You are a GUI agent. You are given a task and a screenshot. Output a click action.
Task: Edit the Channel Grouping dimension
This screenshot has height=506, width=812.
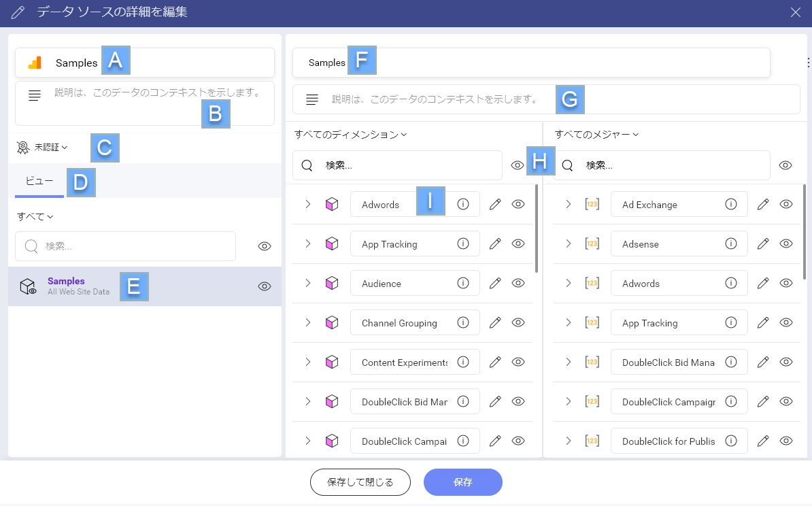[495, 322]
